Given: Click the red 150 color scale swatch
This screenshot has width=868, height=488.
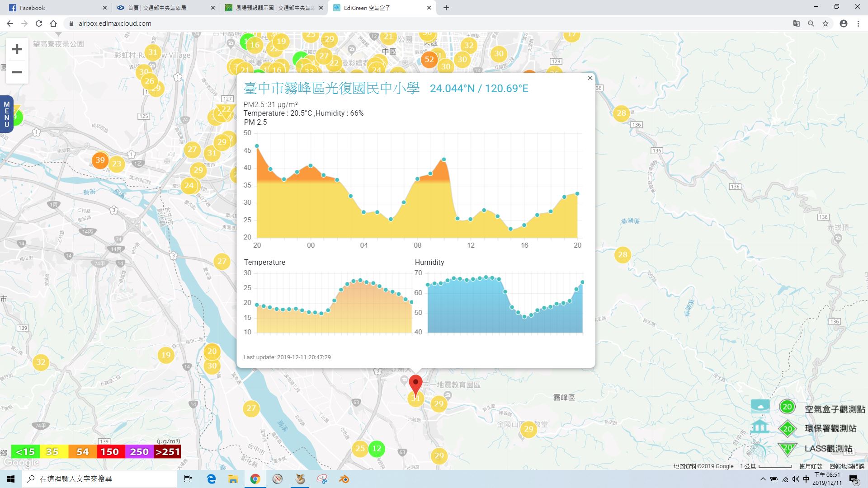Looking at the screenshot, I should coord(110,451).
